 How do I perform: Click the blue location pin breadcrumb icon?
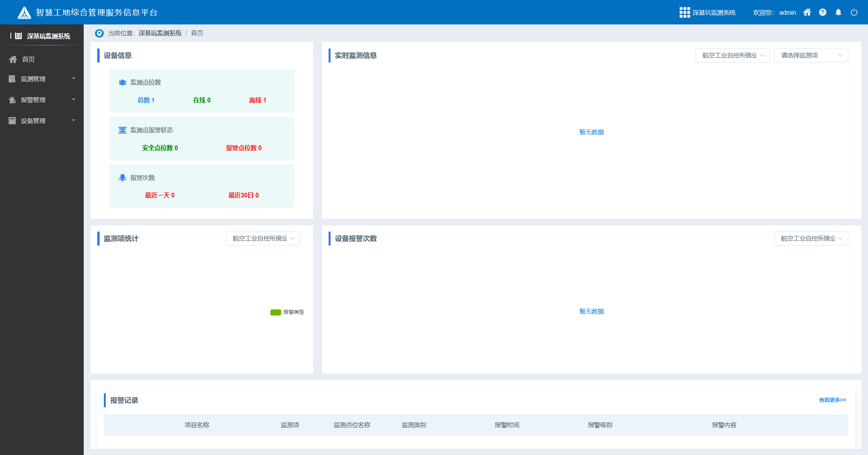[x=99, y=33]
